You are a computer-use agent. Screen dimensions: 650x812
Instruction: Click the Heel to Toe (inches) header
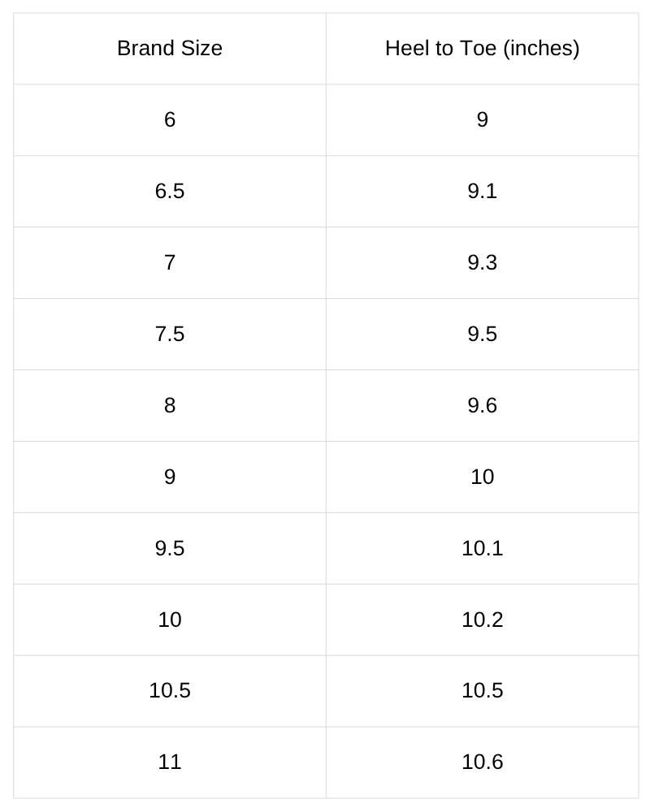click(x=482, y=49)
